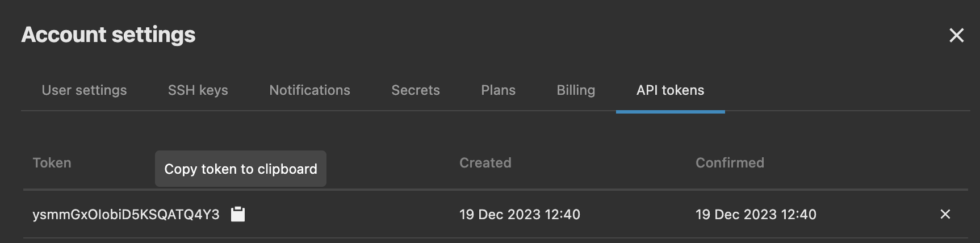Image resolution: width=980 pixels, height=243 pixels.
Task: Click the Copy token to clipboard tooltip
Action: click(x=241, y=169)
